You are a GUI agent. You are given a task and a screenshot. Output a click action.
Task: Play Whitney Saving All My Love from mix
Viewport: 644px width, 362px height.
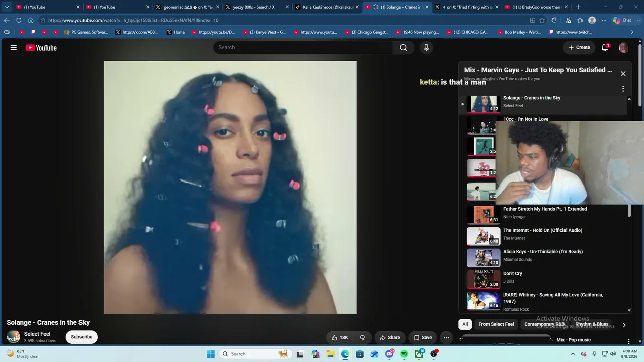(x=553, y=298)
